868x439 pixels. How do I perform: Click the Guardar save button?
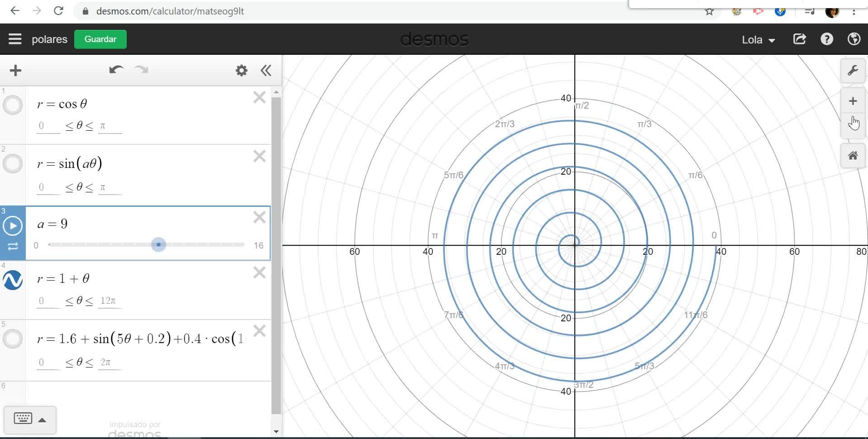coord(100,39)
